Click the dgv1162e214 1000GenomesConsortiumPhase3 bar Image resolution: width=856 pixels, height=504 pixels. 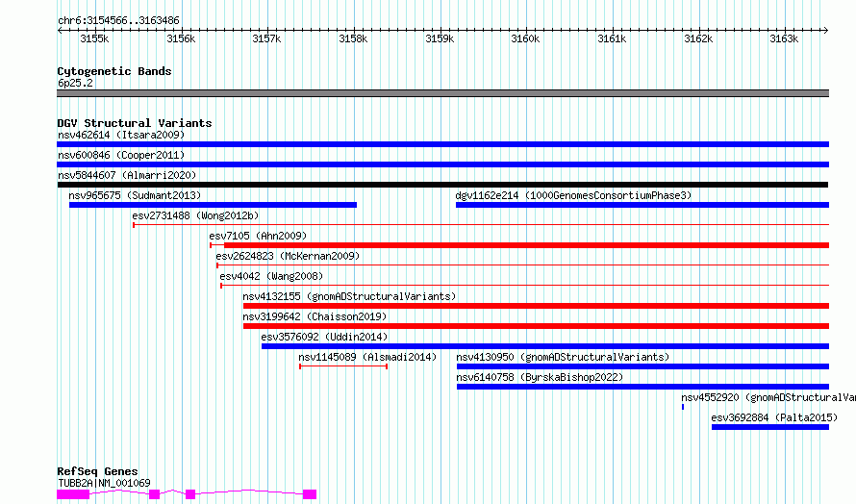[642, 205]
